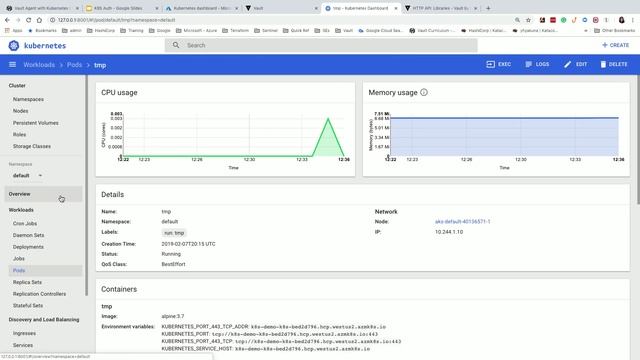Open the Terraform bookmarks folder
This screenshot has height=360, width=640.
point(235,30)
